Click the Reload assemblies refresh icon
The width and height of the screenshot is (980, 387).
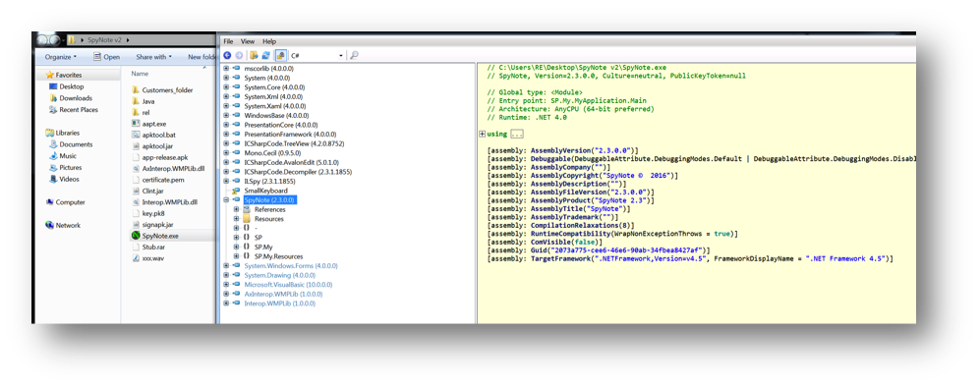click(266, 56)
